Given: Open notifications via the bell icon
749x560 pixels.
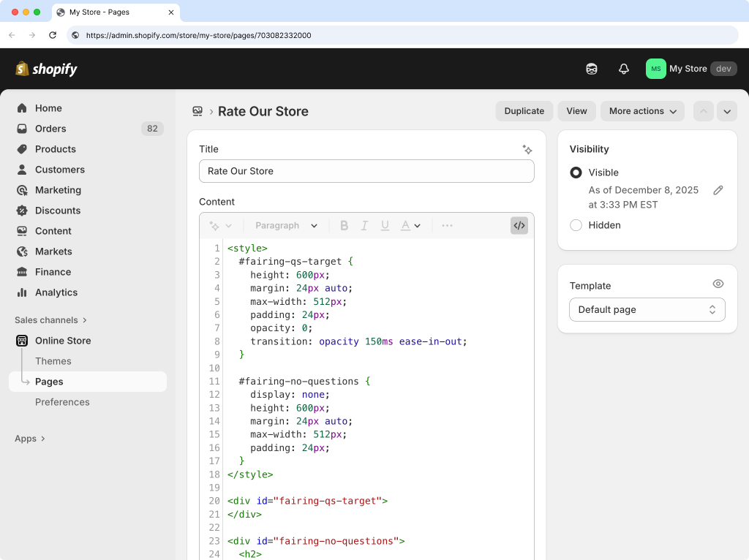Looking at the screenshot, I should tap(623, 69).
